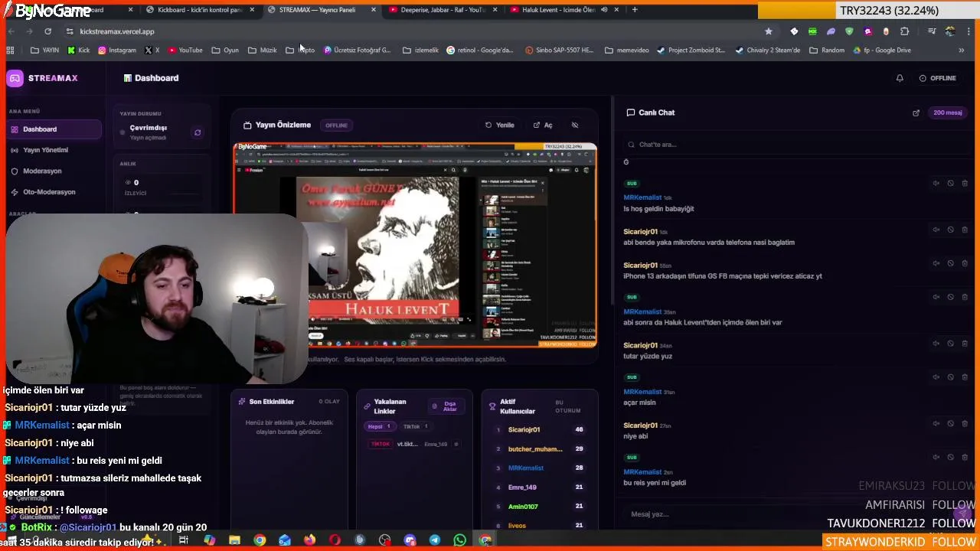Ban user on the 'niye abi' message
980x551 pixels.
(950, 423)
